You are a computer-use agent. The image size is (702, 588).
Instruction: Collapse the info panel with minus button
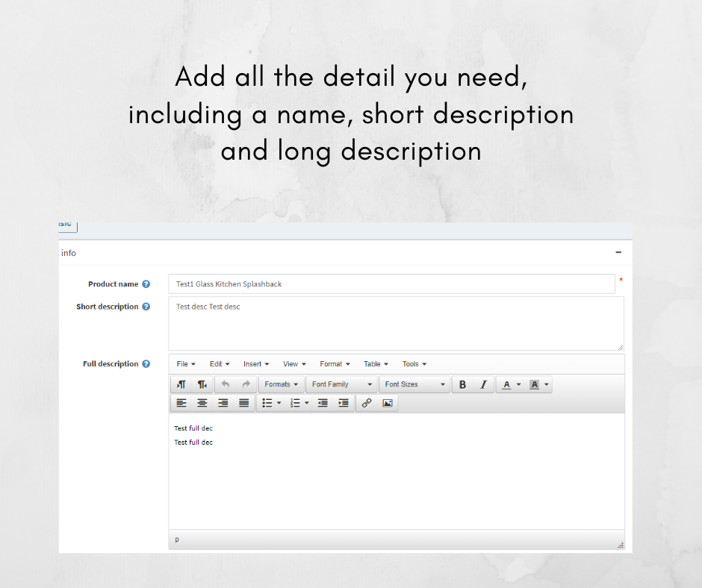618,253
